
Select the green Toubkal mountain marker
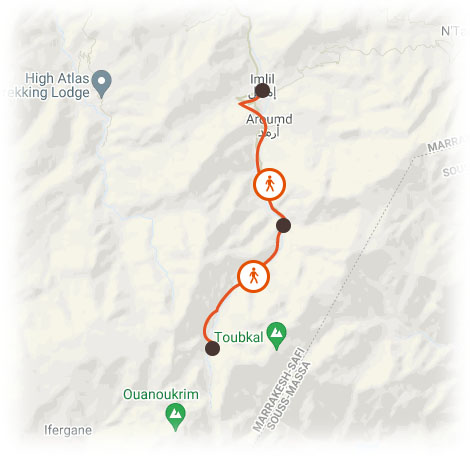[x=276, y=336]
